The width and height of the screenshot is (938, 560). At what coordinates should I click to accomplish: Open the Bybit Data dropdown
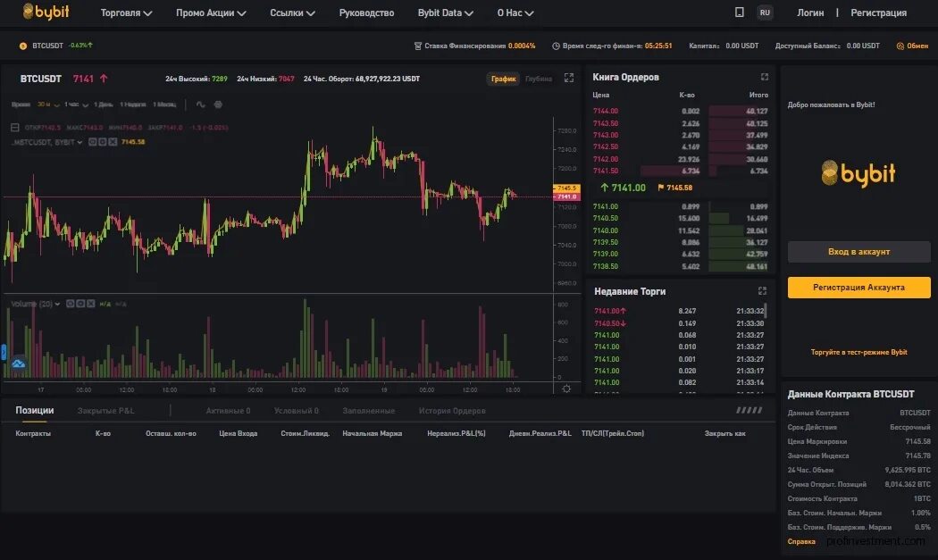[446, 13]
